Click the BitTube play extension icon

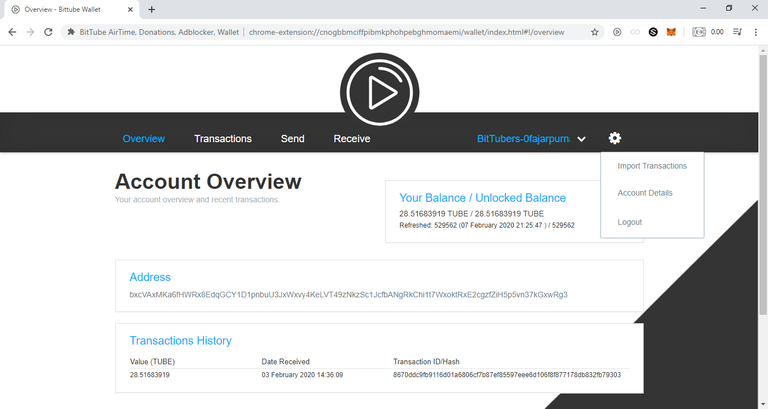[617, 32]
